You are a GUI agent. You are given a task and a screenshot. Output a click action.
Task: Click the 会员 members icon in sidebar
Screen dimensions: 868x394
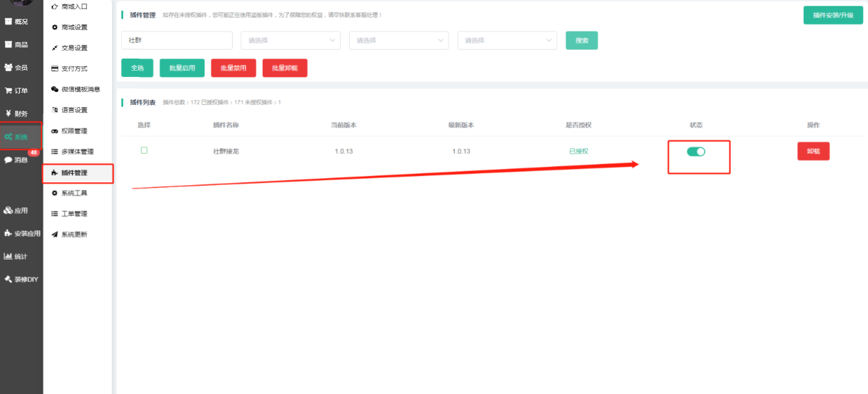pos(9,67)
